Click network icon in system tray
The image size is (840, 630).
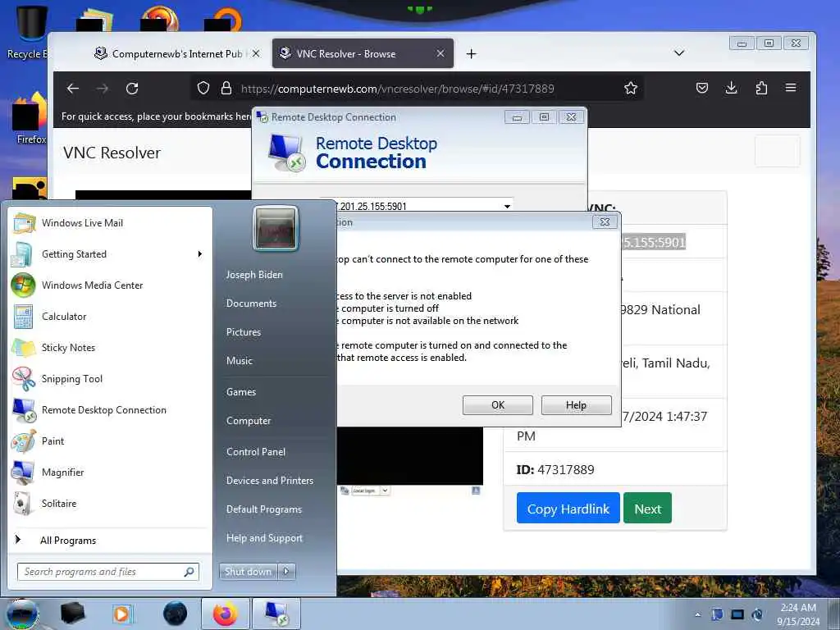click(x=737, y=614)
